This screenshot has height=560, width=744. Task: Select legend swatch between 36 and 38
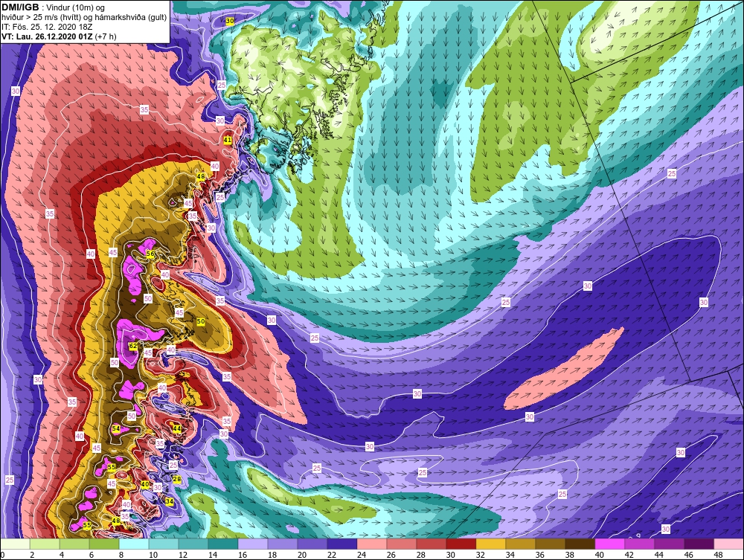pos(551,544)
